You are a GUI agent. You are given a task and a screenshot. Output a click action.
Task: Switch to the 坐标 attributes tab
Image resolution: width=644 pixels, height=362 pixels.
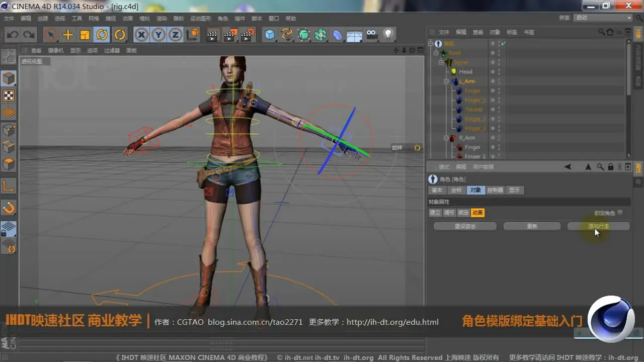pyautogui.click(x=456, y=190)
